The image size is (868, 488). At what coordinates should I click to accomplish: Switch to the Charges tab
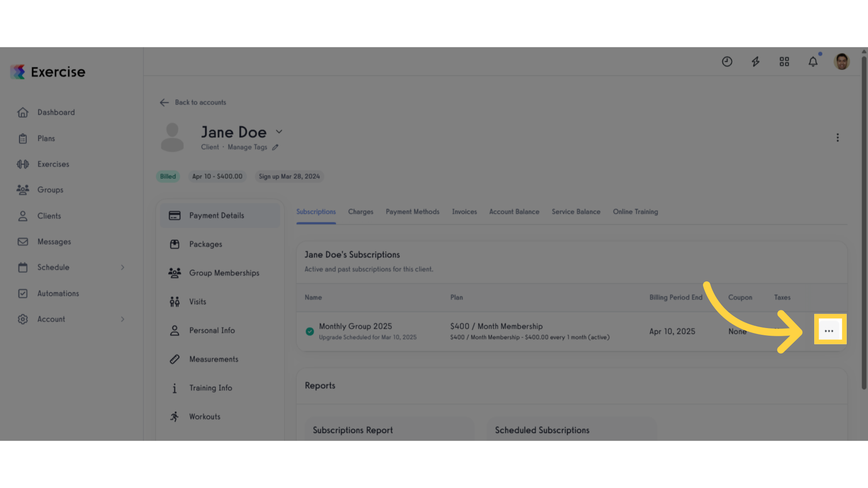pyautogui.click(x=361, y=212)
